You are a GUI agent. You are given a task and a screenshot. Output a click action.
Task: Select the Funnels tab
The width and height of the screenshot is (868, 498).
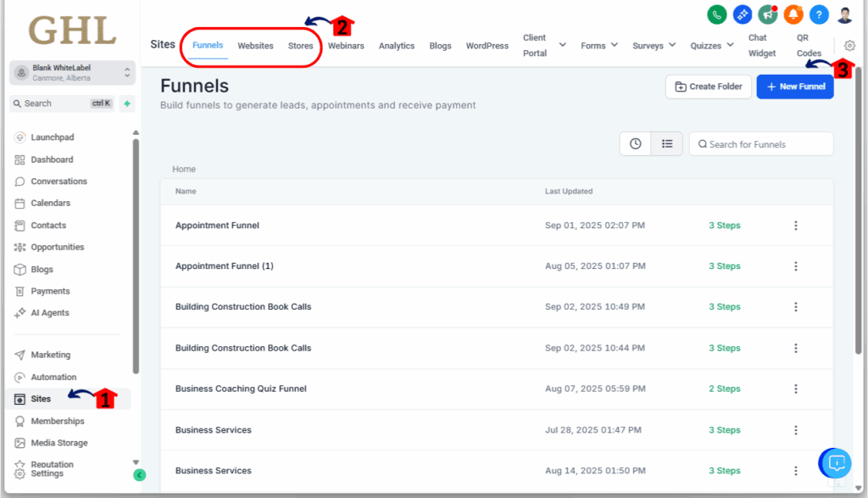208,46
